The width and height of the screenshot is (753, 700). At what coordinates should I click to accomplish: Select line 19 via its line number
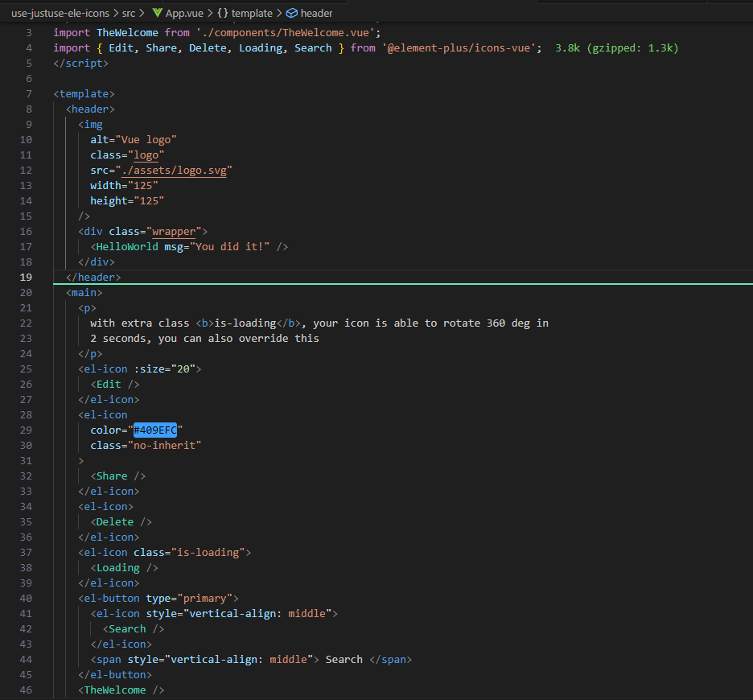26,278
